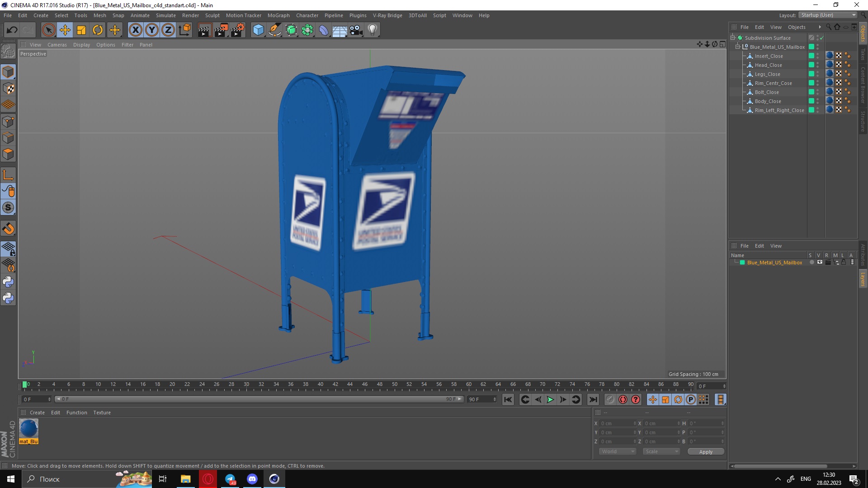
Task: Activate the Scale tool
Action: [81, 30]
